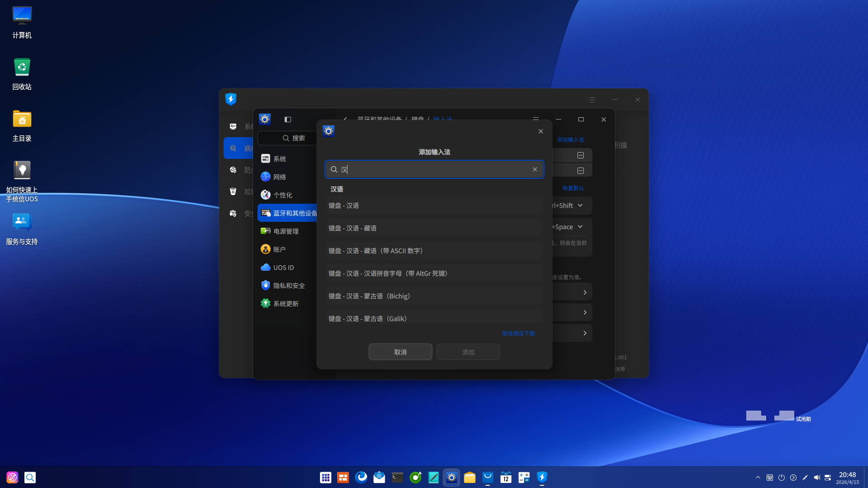Open the UOS ID settings section
The height and width of the screenshot is (488, 868).
pyautogui.click(x=283, y=268)
